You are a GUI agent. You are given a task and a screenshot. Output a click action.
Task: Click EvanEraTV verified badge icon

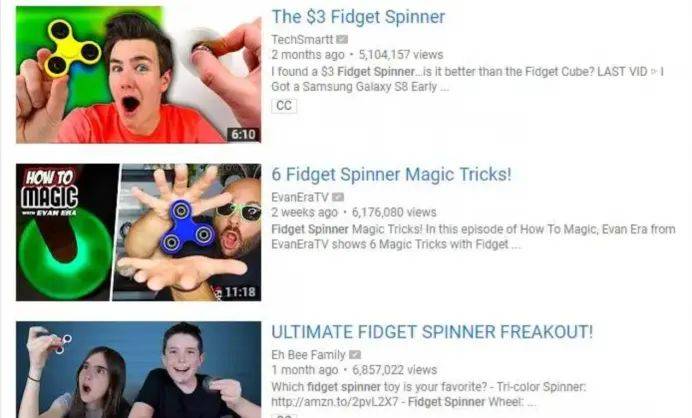pos(338,197)
